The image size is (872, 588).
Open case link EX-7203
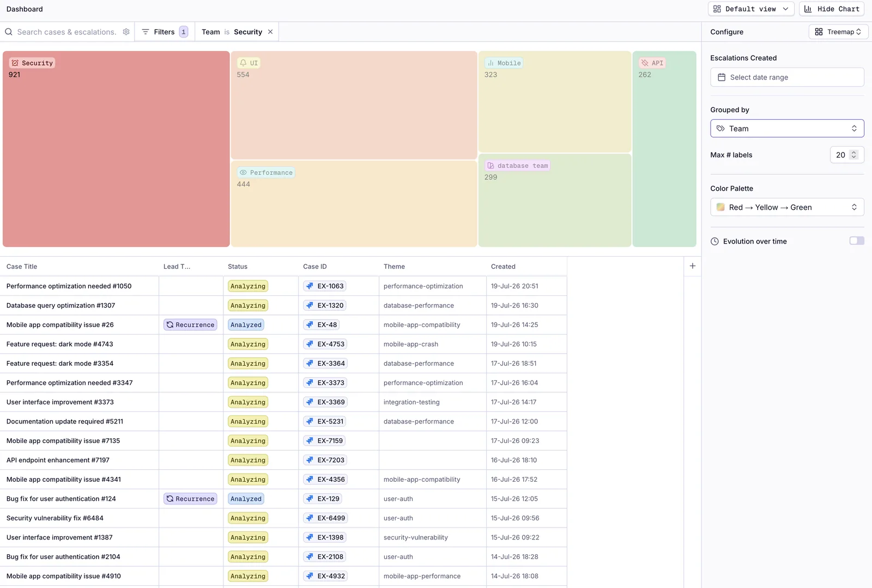point(325,460)
